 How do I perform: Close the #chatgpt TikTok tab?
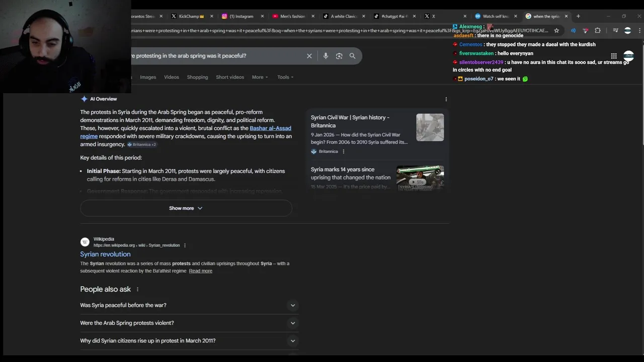click(414, 16)
